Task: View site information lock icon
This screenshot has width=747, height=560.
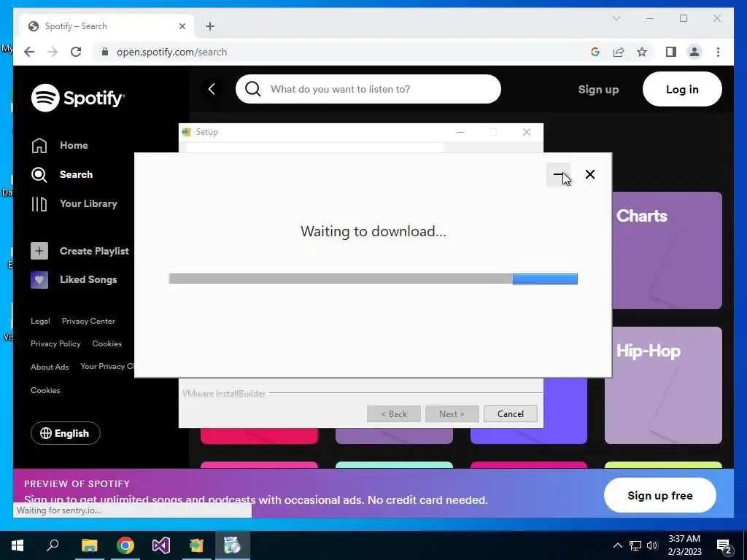Action: [105, 52]
